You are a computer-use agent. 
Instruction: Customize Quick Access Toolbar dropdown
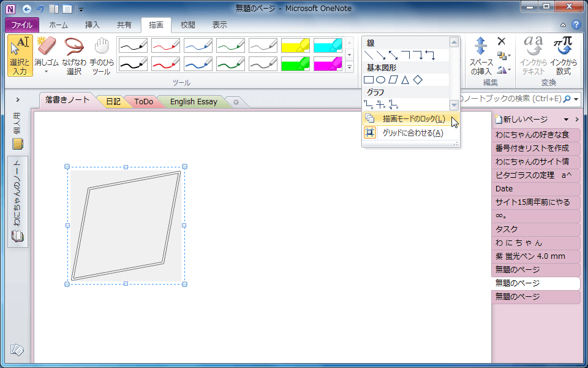coord(81,9)
